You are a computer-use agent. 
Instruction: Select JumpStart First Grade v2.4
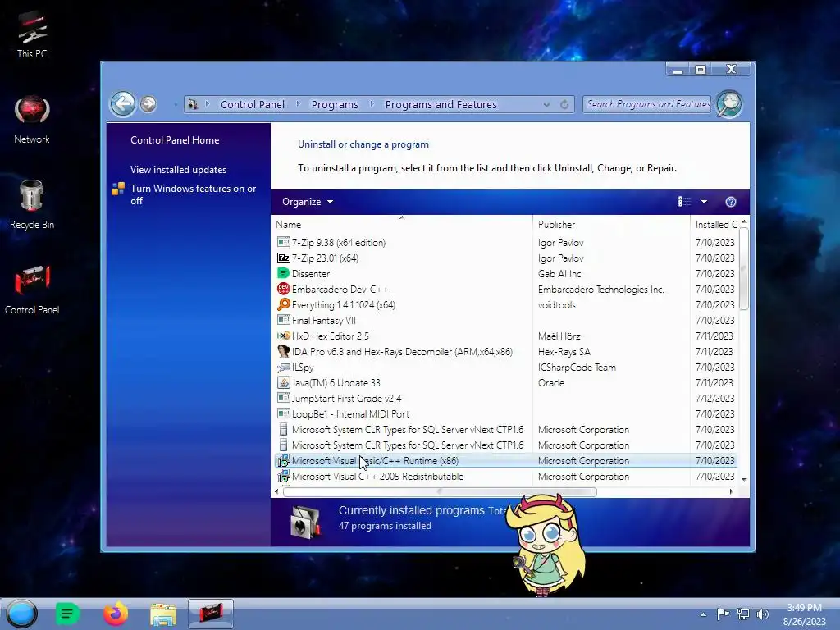pos(505,399)
